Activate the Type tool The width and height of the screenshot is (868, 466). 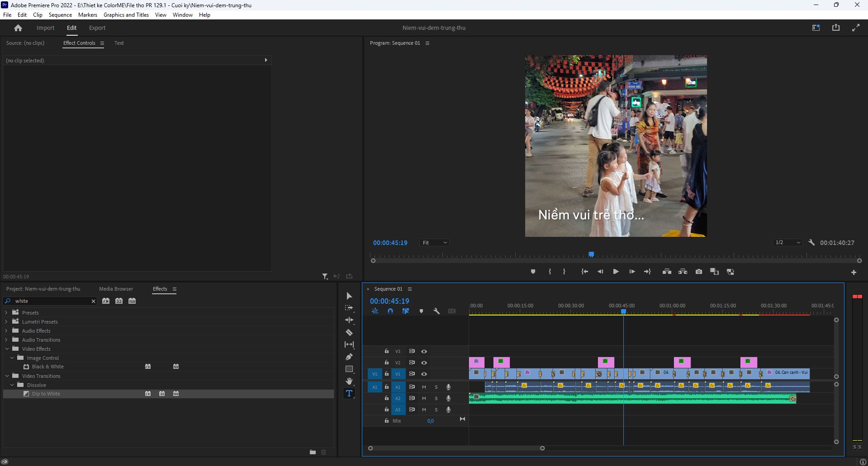click(x=349, y=393)
